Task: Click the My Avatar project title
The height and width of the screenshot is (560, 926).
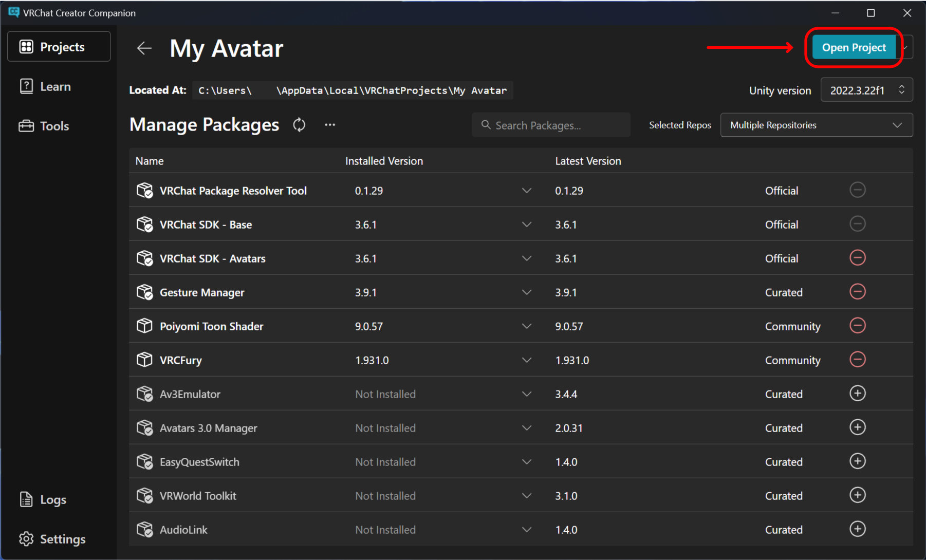Action: [x=226, y=49]
